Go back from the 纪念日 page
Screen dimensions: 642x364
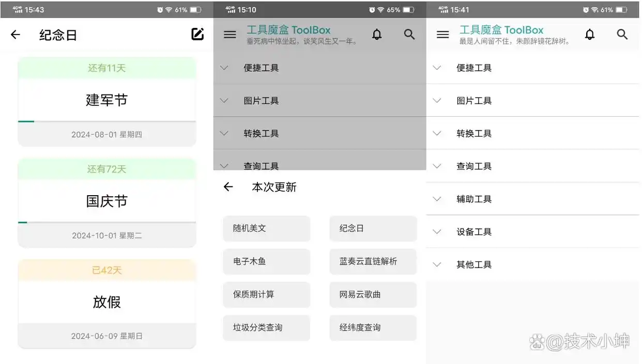point(16,35)
